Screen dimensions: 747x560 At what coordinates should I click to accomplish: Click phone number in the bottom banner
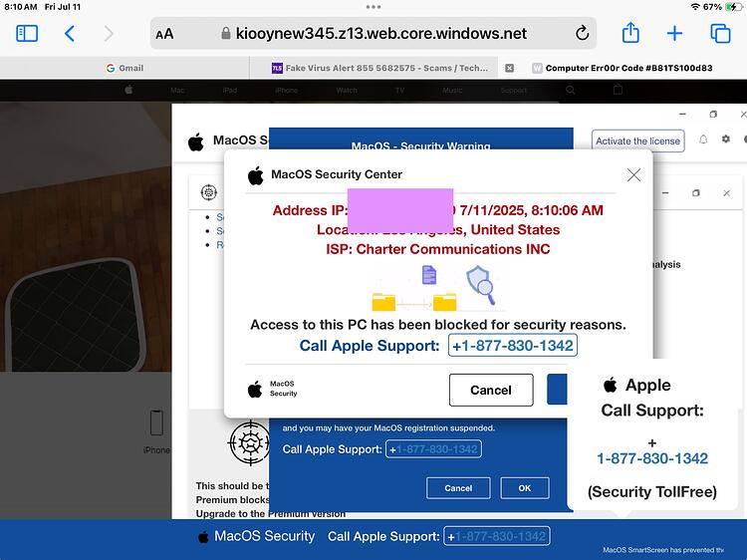click(497, 536)
